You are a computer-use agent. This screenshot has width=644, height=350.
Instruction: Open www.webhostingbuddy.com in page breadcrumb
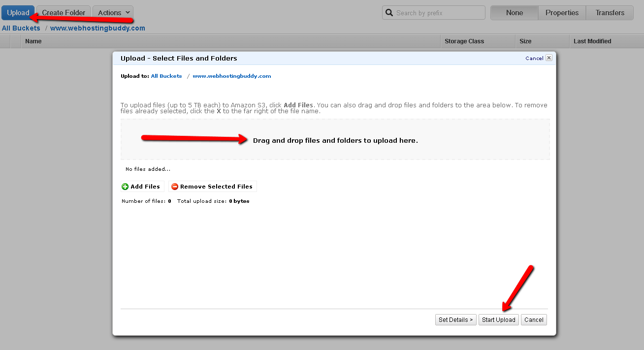tap(97, 28)
